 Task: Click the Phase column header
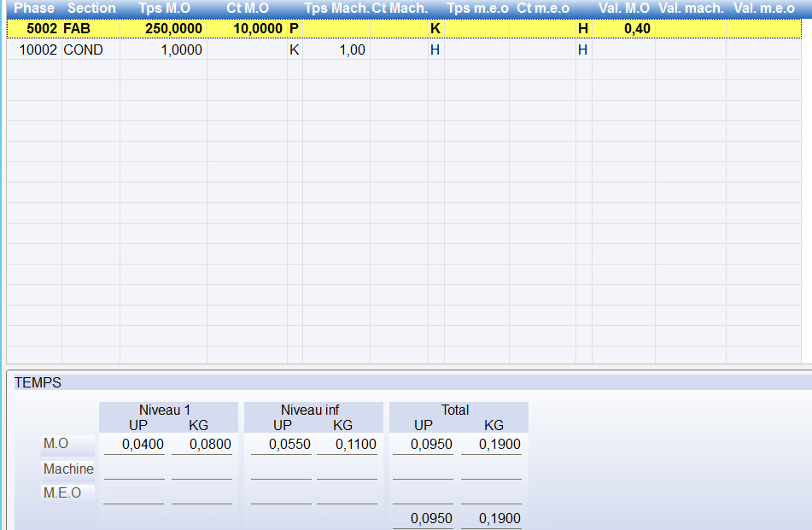coord(34,8)
